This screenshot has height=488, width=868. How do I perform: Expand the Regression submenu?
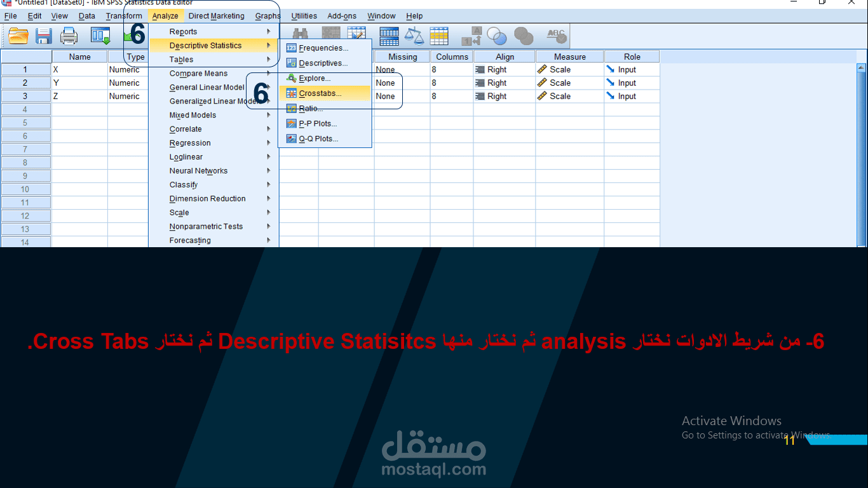(x=214, y=144)
